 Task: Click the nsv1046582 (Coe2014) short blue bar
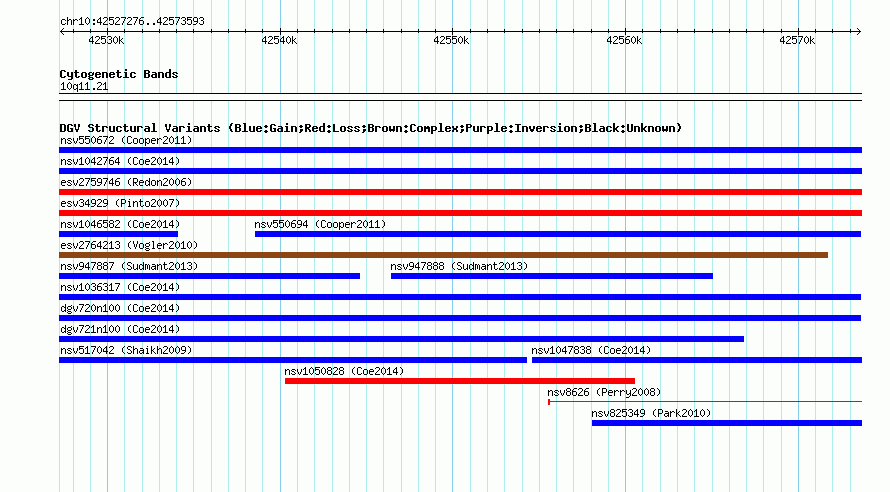(118, 234)
